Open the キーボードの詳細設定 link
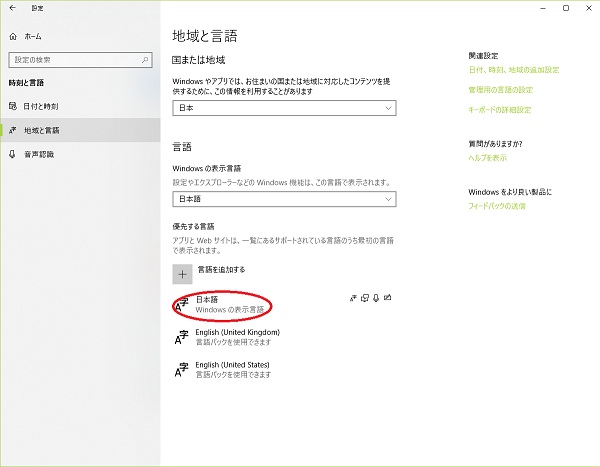Image resolution: width=600 pixels, height=467 pixels. click(500, 109)
